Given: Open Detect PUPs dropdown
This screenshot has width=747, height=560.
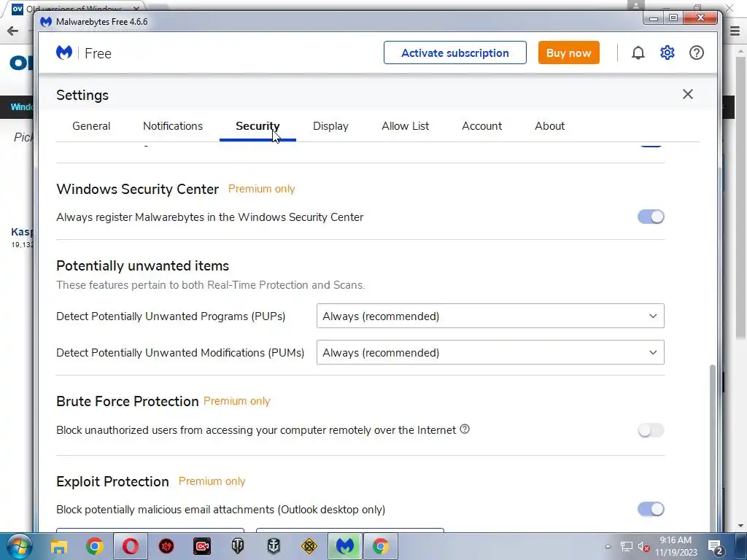Looking at the screenshot, I should point(490,316).
